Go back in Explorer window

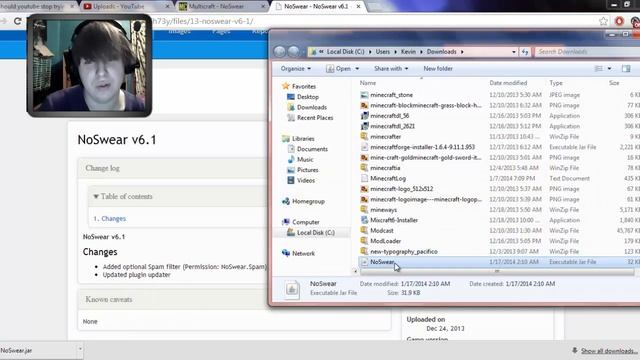click(x=280, y=52)
